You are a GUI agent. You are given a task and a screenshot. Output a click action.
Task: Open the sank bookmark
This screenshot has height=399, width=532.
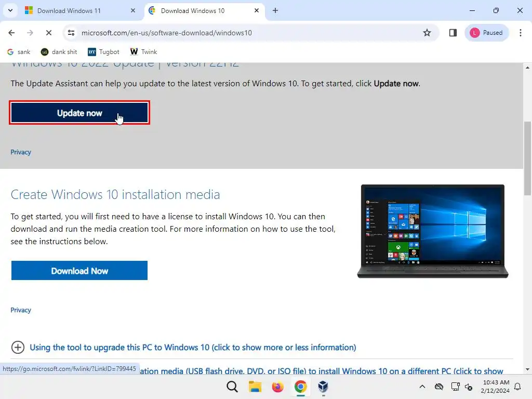pyautogui.click(x=19, y=52)
